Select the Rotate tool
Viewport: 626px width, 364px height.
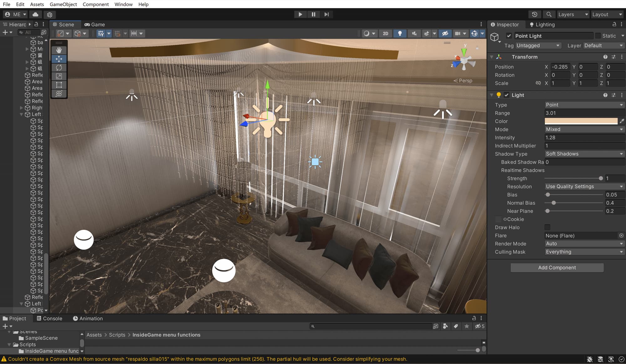click(59, 68)
